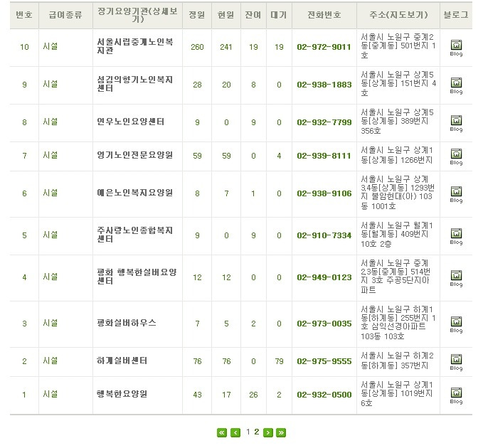Show map for address 하계2동 357번지
Screen dimensions: 483x448
tap(398, 361)
